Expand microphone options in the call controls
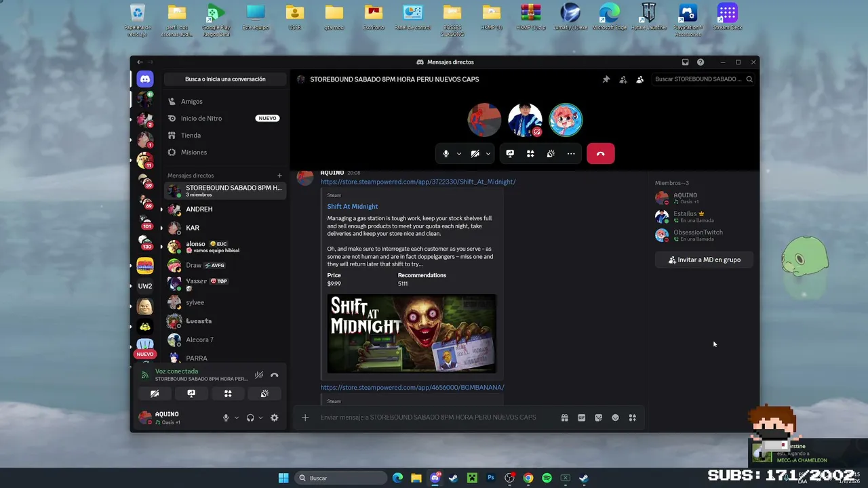This screenshot has height=488, width=868. [459, 154]
